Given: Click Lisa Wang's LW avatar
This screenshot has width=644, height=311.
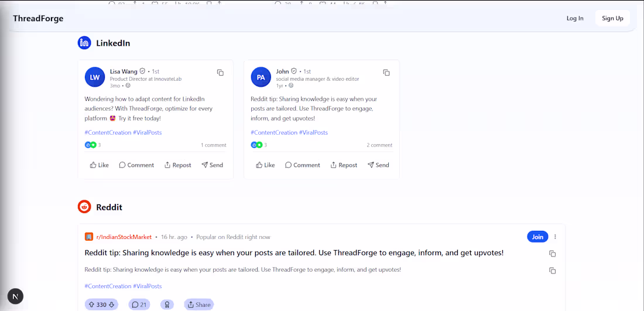Looking at the screenshot, I should (x=95, y=77).
